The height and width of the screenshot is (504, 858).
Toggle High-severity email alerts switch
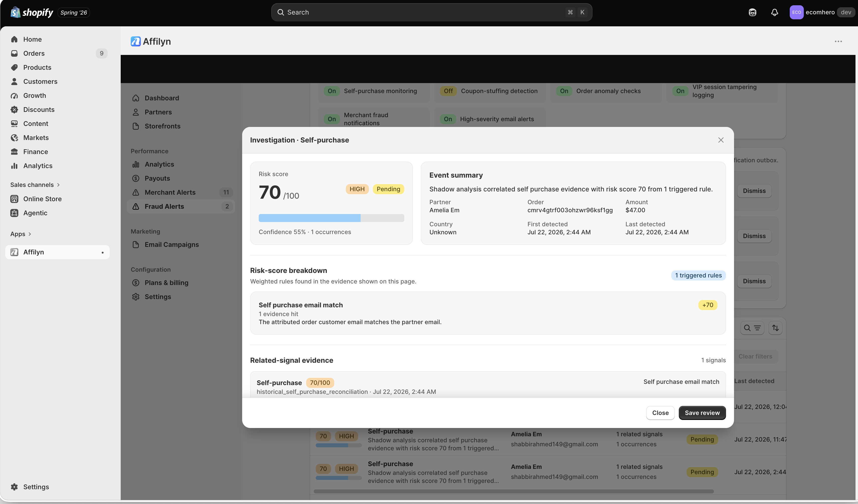click(x=448, y=119)
